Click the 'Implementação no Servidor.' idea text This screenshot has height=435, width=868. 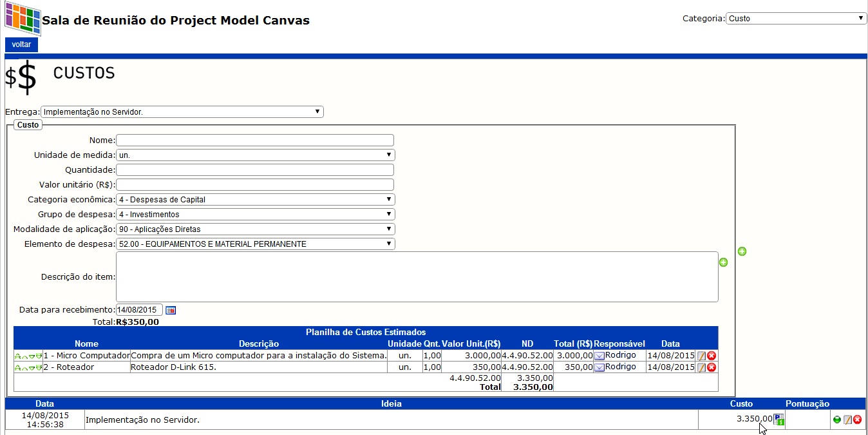[x=143, y=420]
